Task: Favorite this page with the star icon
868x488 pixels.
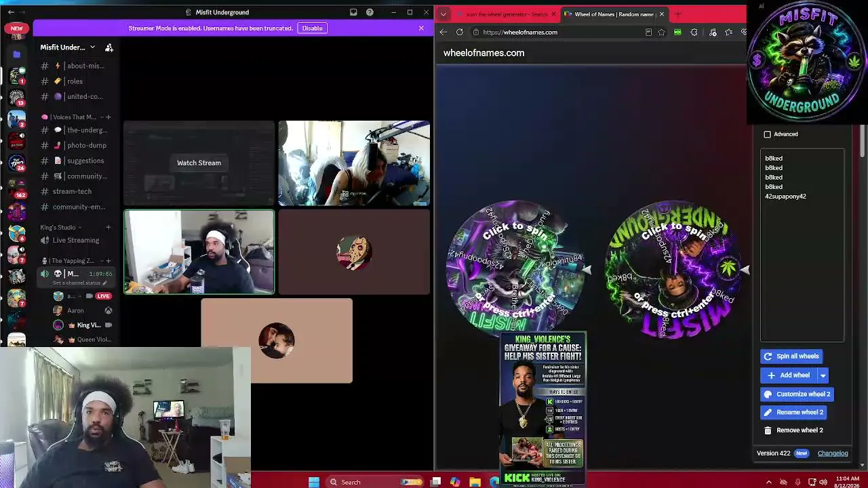Action: pos(661,33)
